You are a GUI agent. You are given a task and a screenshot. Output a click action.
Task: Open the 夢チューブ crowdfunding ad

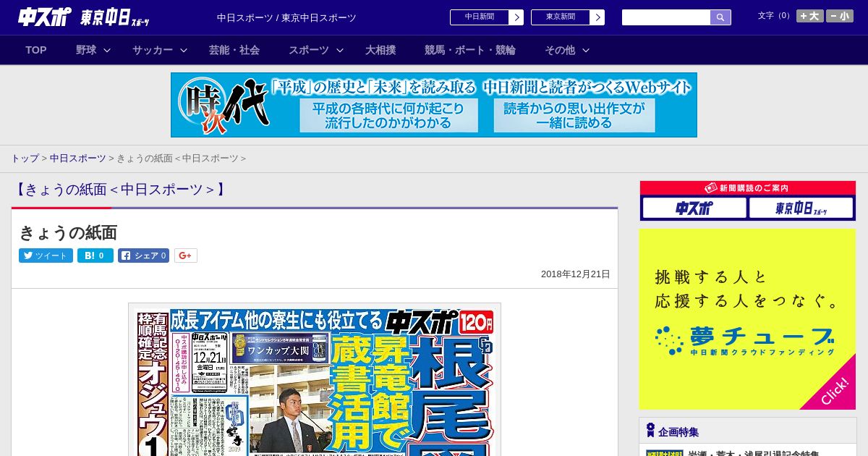(x=747, y=319)
